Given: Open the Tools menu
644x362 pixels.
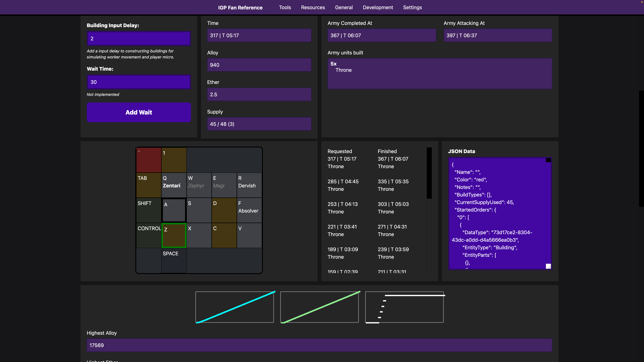Looking at the screenshot, I should pyautogui.click(x=285, y=8).
